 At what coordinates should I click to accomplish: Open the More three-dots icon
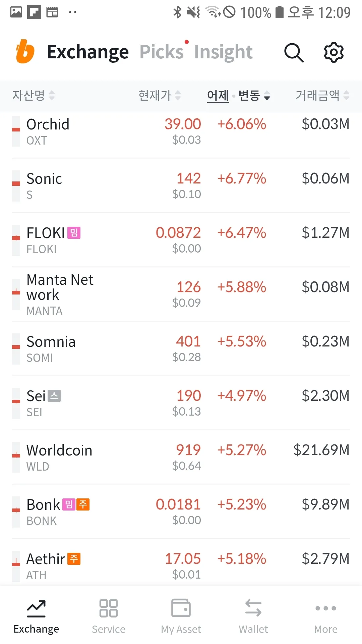pyautogui.click(x=325, y=608)
